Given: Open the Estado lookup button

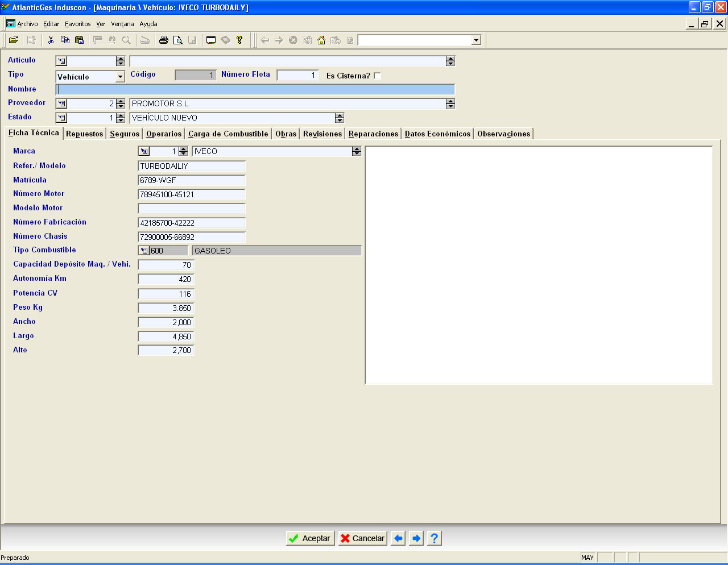Looking at the screenshot, I should (61, 118).
